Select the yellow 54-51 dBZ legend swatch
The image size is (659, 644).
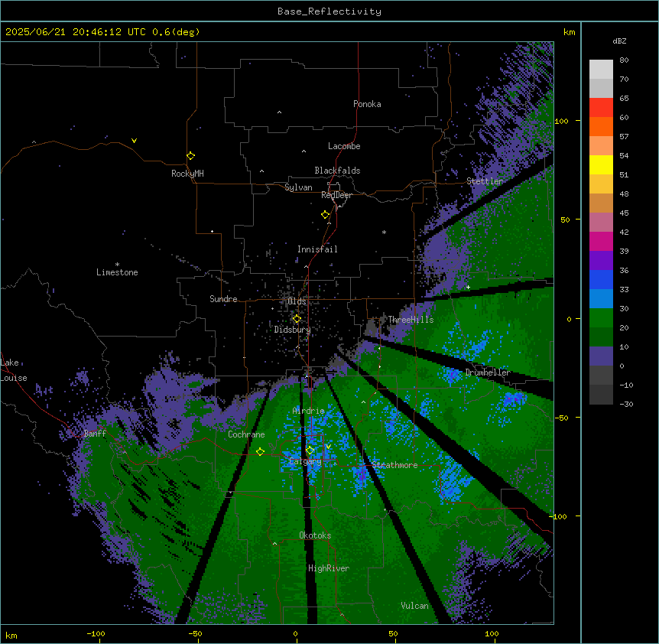click(x=601, y=164)
